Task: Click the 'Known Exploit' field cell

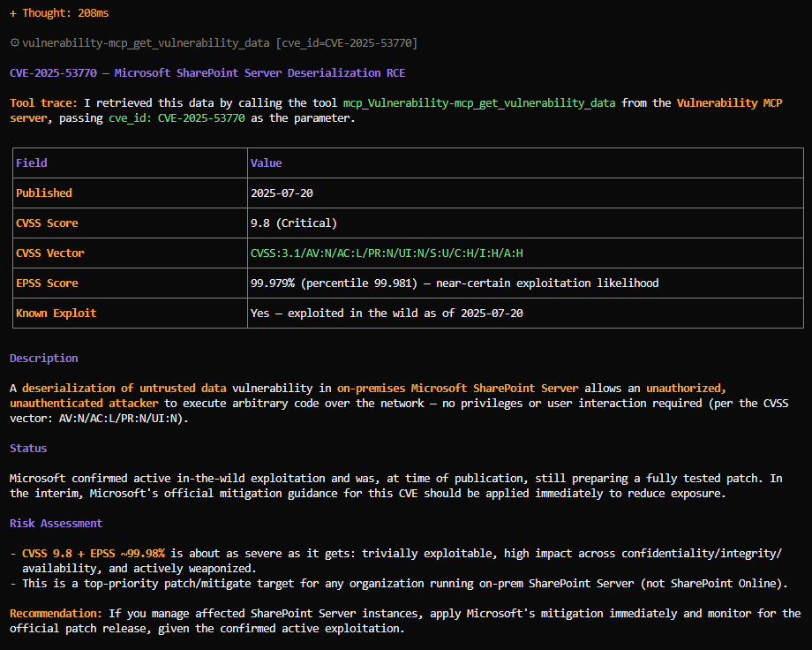Action: point(130,314)
